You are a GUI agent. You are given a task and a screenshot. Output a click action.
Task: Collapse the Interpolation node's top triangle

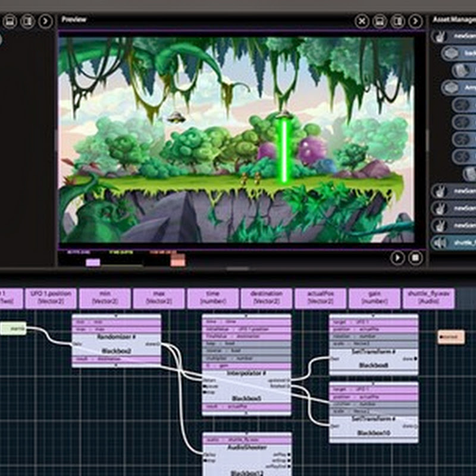point(246,316)
